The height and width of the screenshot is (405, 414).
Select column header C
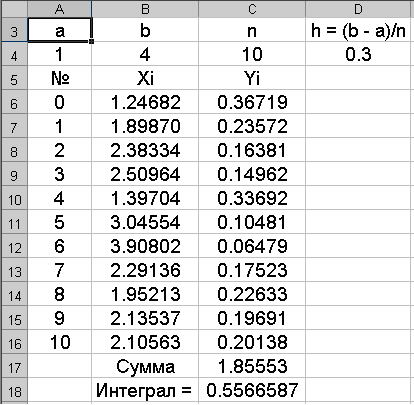(x=252, y=9)
